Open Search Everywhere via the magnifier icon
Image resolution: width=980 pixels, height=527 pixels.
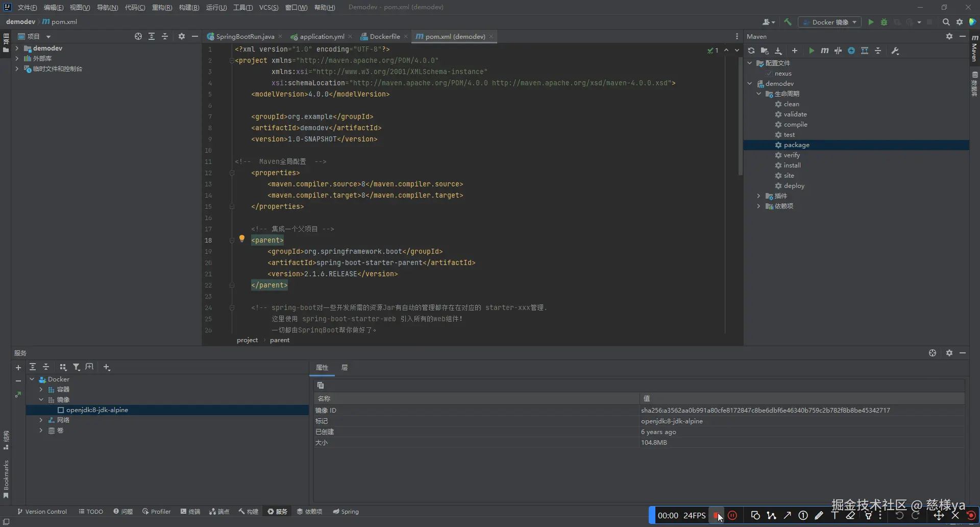pyautogui.click(x=946, y=22)
